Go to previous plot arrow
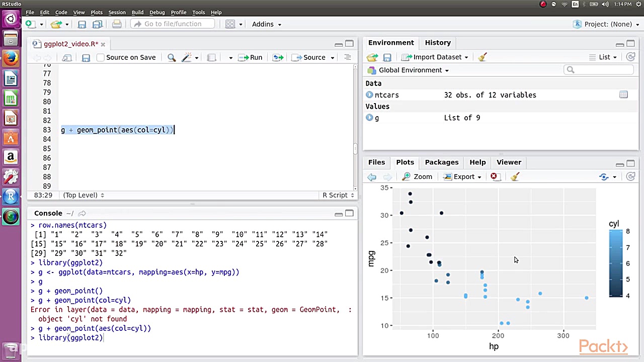644x362 pixels. pos(372,176)
